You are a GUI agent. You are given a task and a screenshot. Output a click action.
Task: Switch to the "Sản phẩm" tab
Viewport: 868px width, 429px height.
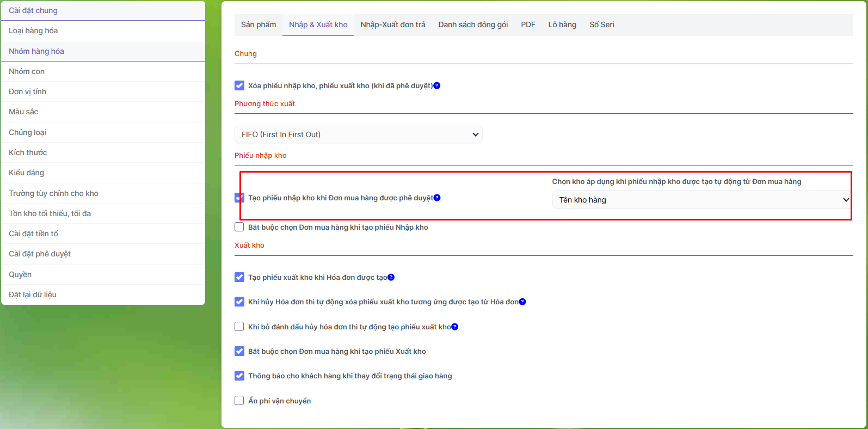tap(258, 24)
